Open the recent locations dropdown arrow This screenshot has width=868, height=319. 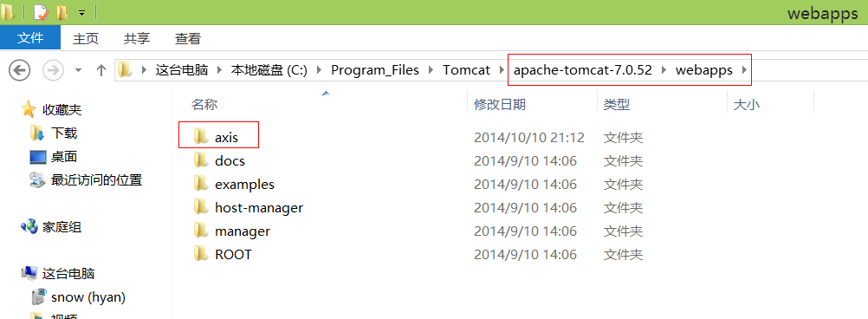click(x=78, y=70)
